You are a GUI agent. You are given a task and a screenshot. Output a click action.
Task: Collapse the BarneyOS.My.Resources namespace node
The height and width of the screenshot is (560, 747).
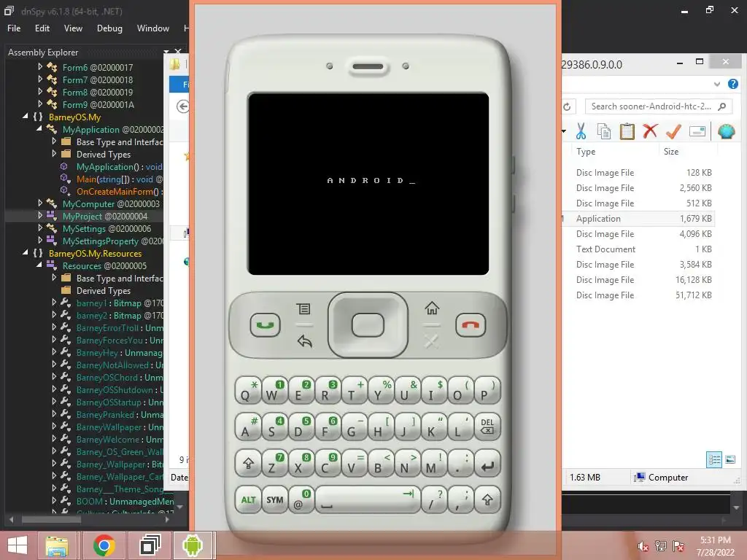(x=26, y=252)
